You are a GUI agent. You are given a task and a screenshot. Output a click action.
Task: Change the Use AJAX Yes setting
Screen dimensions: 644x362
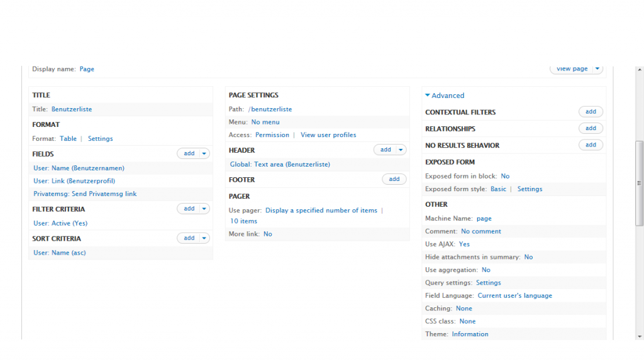point(464,244)
